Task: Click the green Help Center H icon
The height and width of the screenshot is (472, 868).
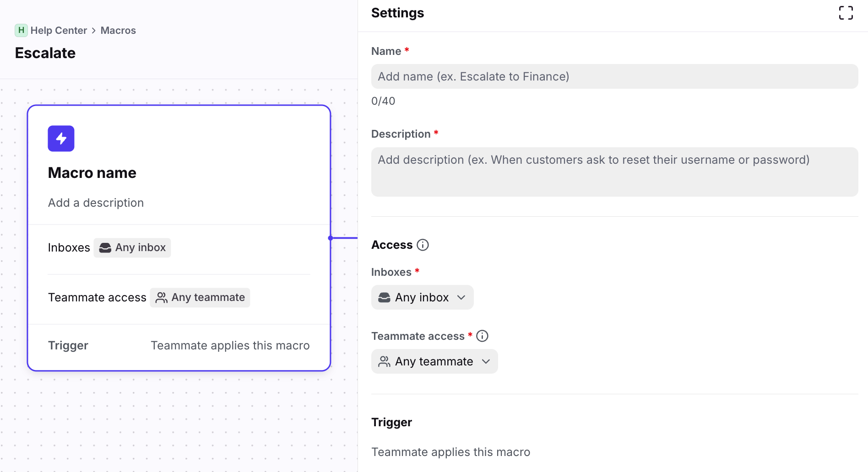Action: pos(21,31)
